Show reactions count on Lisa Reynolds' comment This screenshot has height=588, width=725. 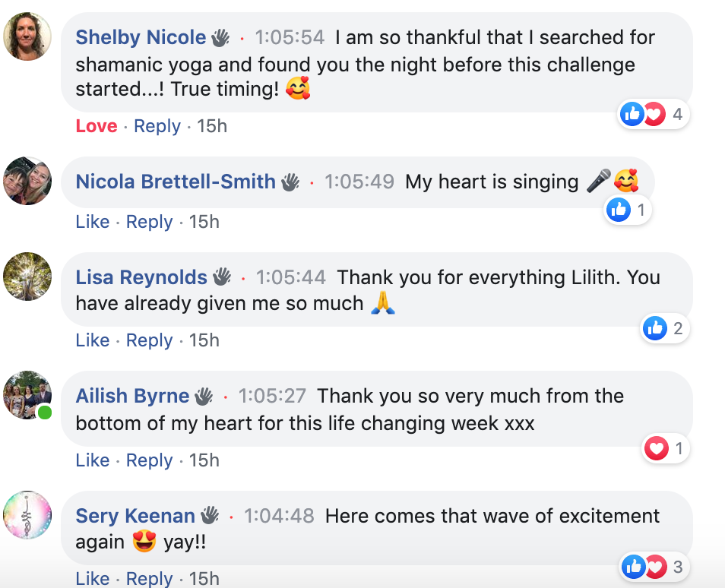(665, 328)
